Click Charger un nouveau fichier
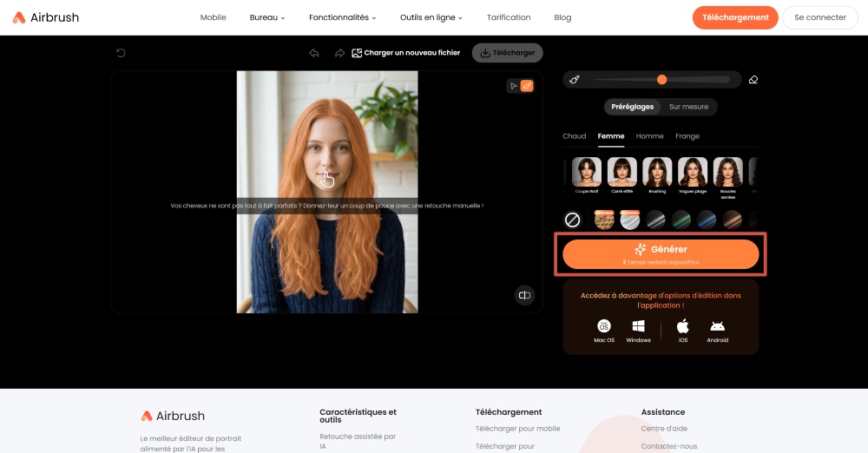Viewport: 868px width, 453px height. (405, 53)
